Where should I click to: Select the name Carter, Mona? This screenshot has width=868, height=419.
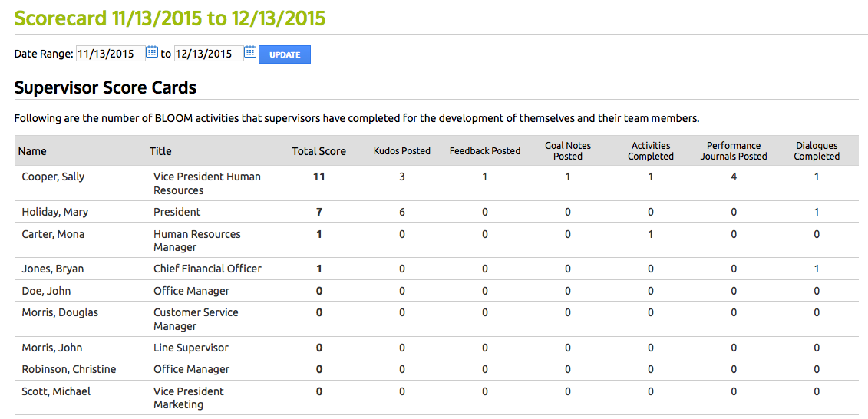point(53,234)
